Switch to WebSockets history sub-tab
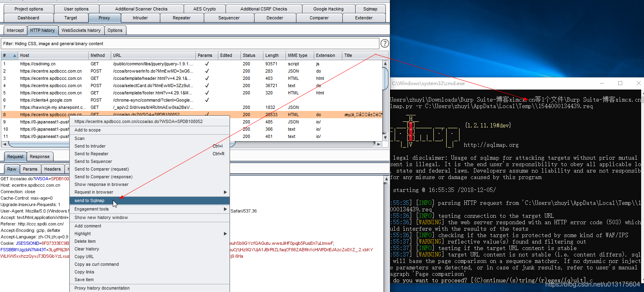This screenshot has height=292, width=644. [x=81, y=30]
